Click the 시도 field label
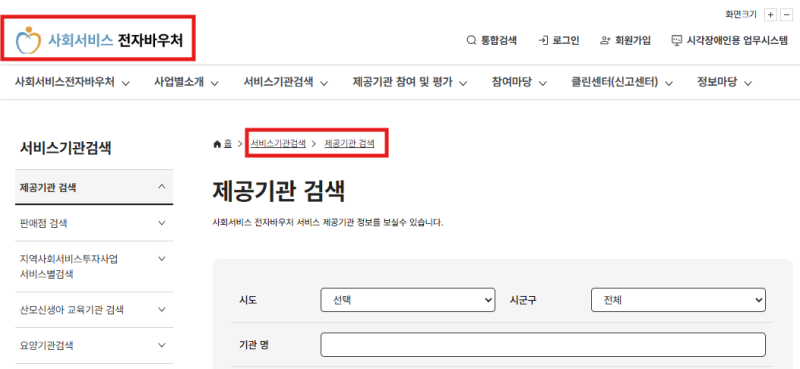The image size is (800, 369). tap(248, 300)
